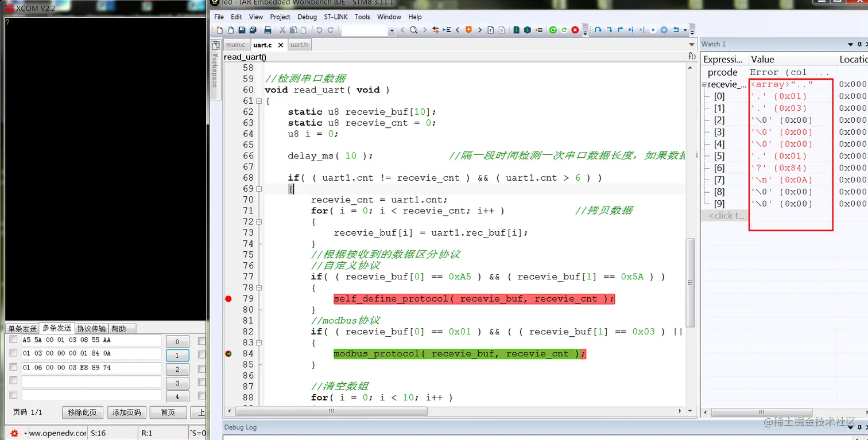Image resolution: width=868 pixels, height=440 pixels.
Task: Open the toolbar search combo box dropdown
Action: tap(392, 30)
